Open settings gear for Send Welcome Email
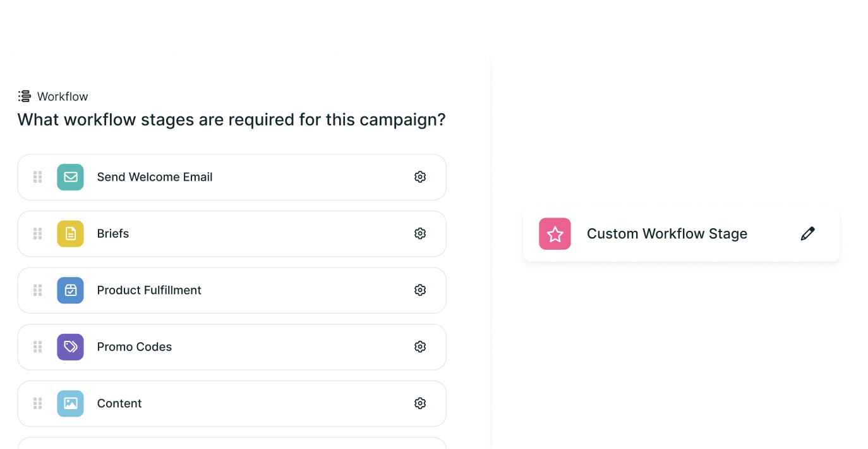 [x=420, y=177]
